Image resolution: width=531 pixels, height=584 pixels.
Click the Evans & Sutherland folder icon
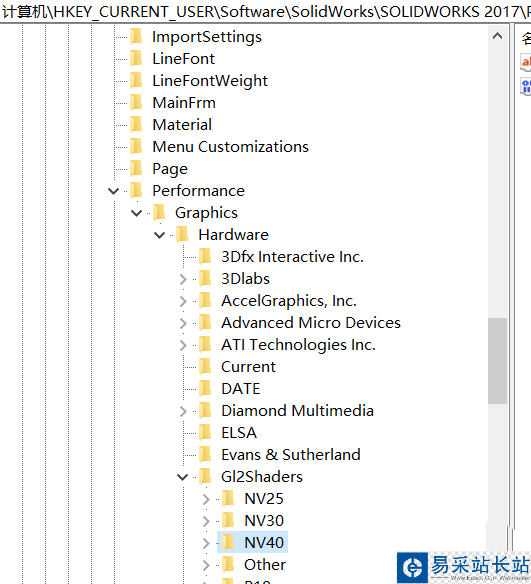tap(206, 454)
